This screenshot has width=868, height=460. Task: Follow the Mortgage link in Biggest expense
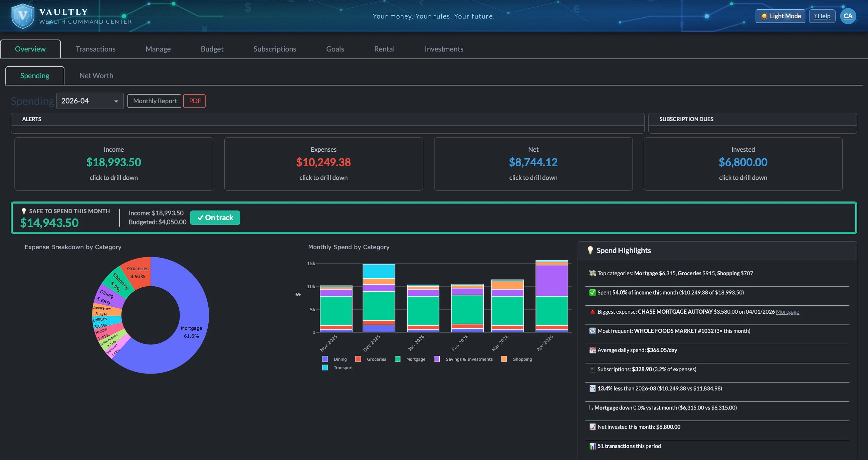(x=787, y=312)
